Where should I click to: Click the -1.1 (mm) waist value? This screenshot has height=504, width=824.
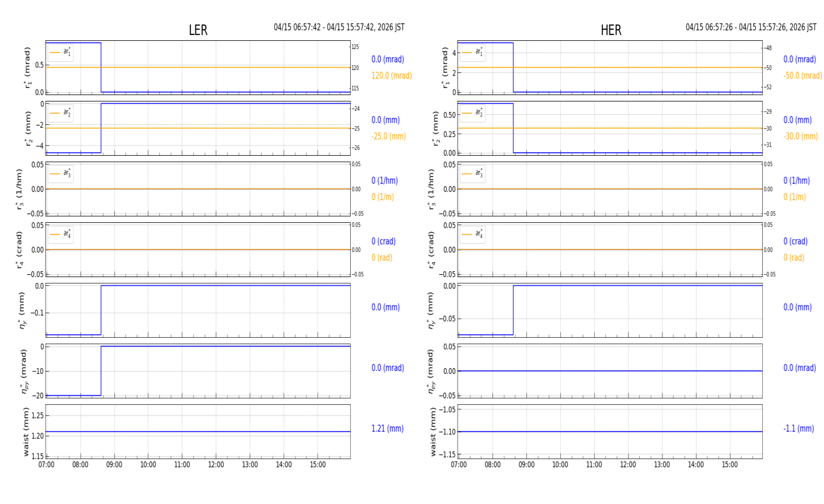(798, 429)
